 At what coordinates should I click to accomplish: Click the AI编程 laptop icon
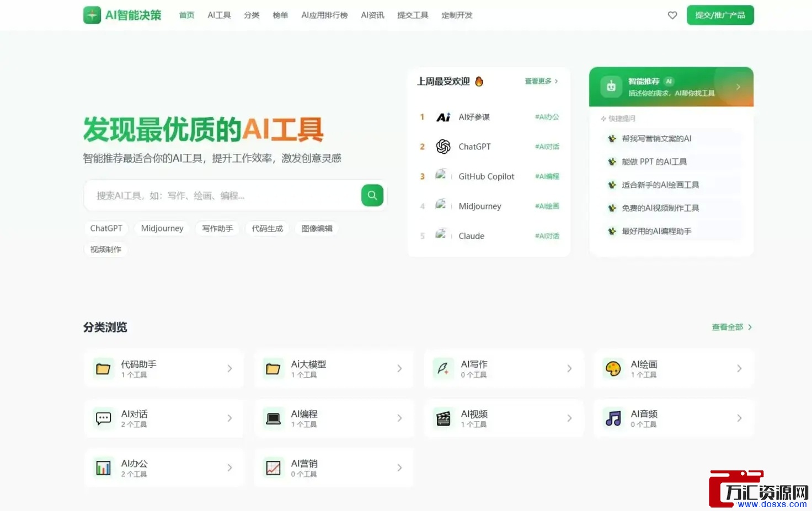273,418
